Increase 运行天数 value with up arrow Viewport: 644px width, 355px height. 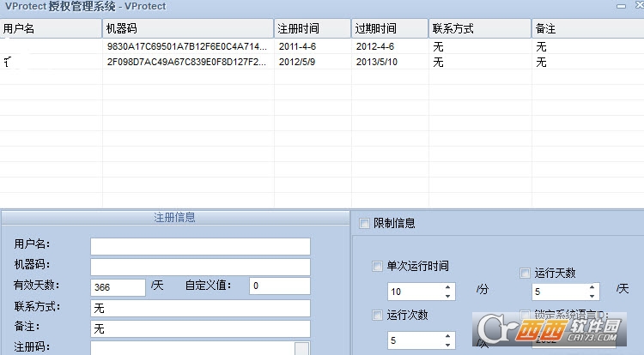point(592,287)
